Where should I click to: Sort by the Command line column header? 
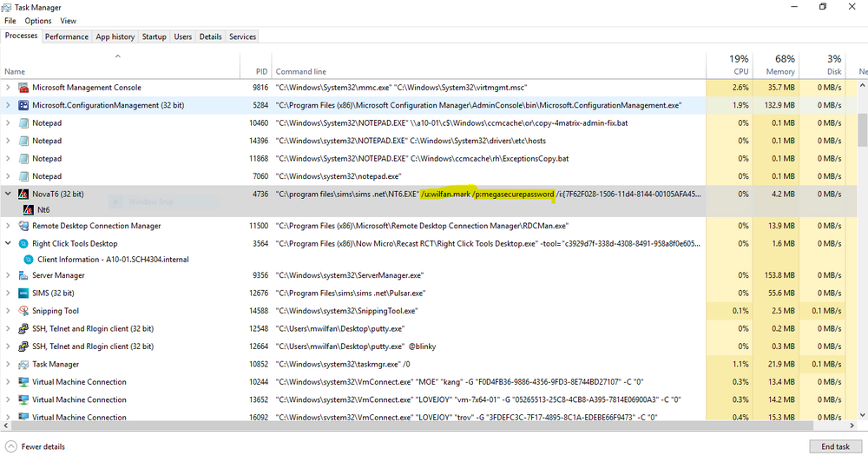point(489,65)
